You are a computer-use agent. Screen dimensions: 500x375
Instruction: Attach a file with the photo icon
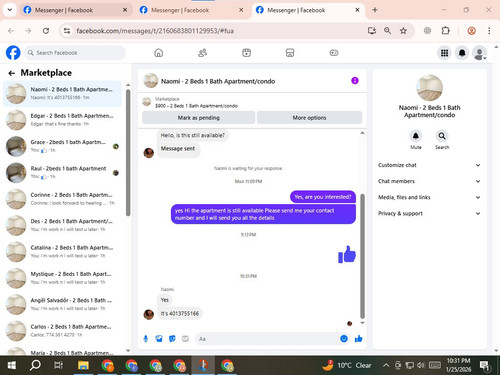tap(159, 339)
